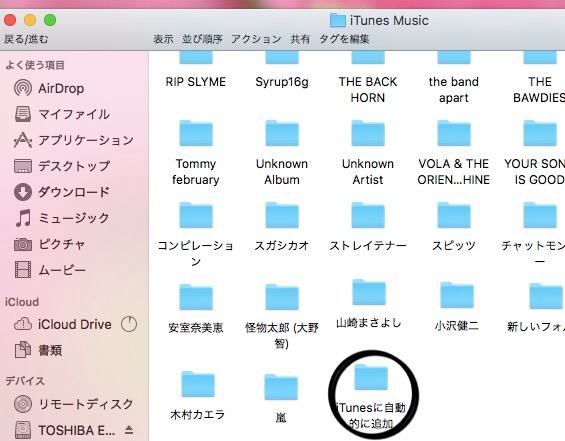The height and width of the screenshot is (441, 565).
Task: Click the THE BACK HORN folder name
Action: (x=368, y=90)
